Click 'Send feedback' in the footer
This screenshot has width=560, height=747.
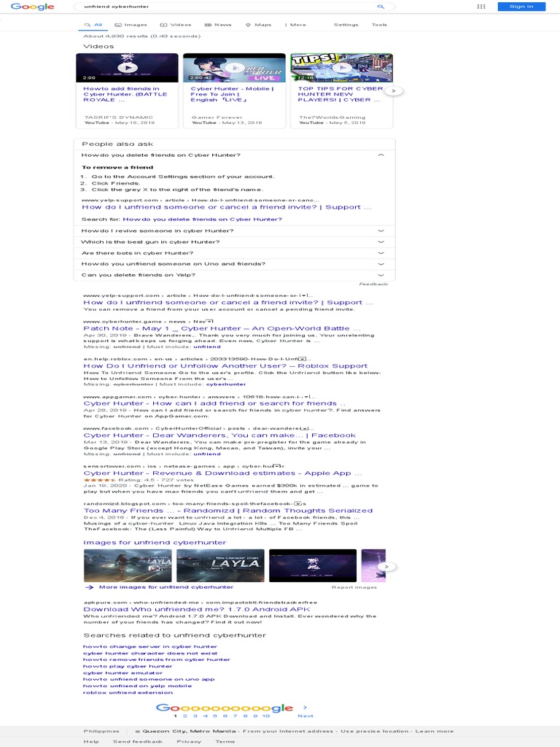(138, 742)
